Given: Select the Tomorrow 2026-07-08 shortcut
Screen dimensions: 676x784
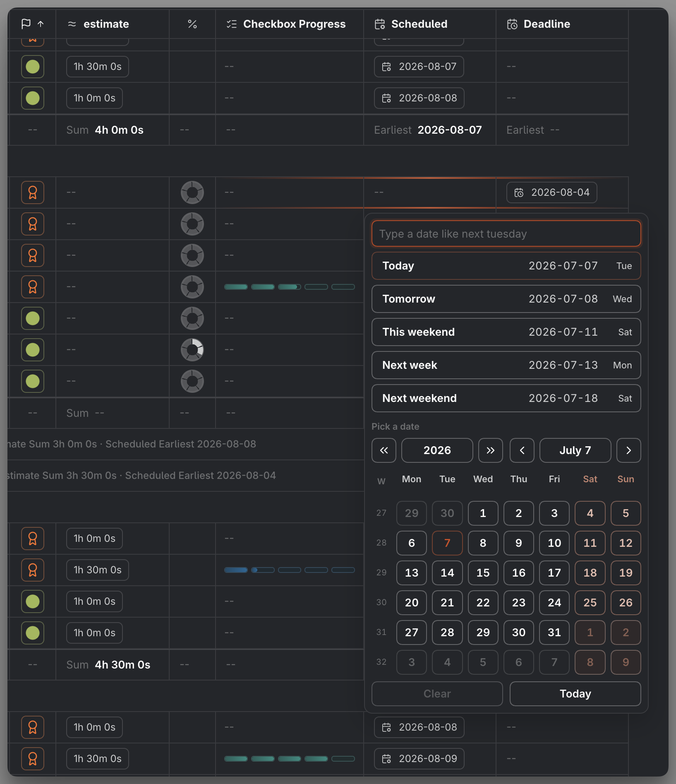Looking at the screenshot, I should pos(506,299).
